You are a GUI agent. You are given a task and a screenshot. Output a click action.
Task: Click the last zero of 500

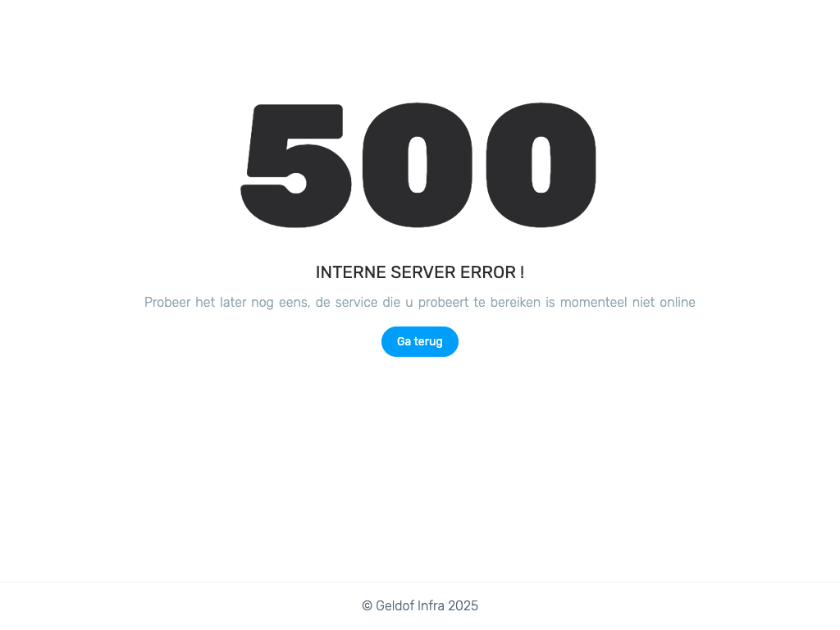[541, 165]
